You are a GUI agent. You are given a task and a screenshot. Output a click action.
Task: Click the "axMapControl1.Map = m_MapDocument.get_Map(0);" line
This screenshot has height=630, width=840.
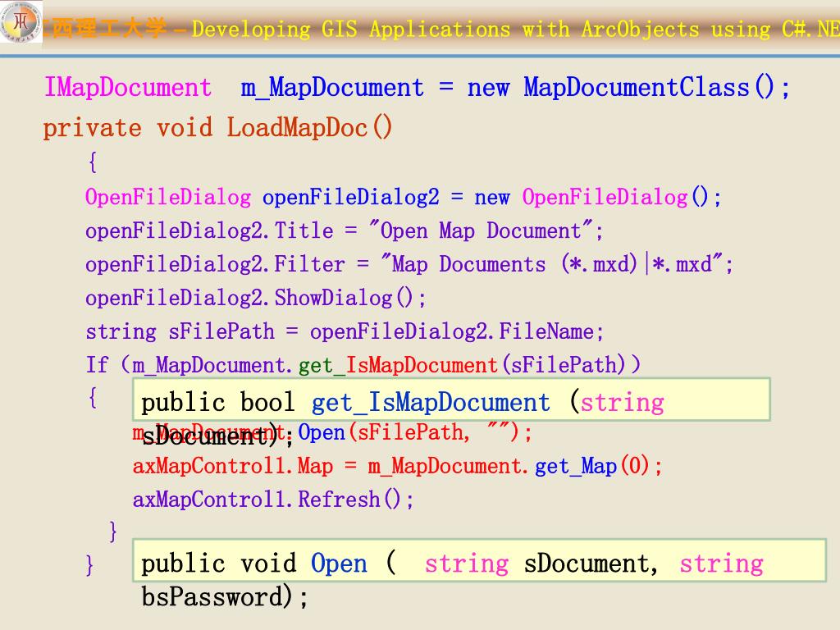[398, 466]
